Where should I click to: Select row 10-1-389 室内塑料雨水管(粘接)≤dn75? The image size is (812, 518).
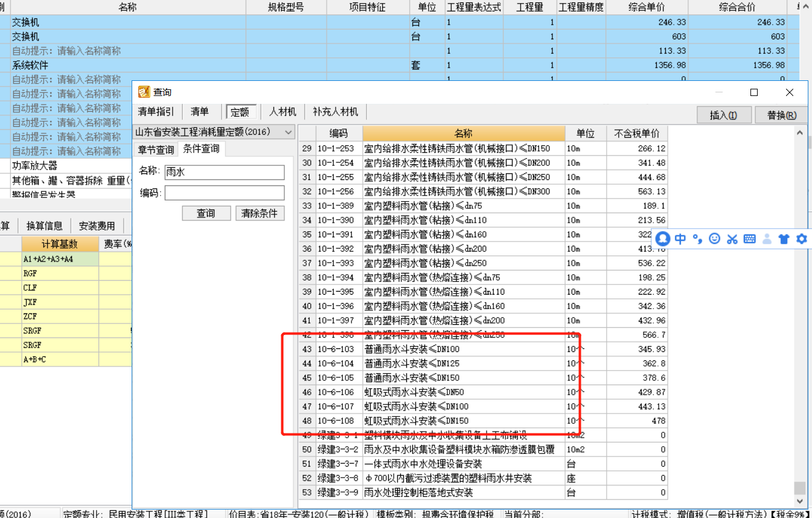483,206
